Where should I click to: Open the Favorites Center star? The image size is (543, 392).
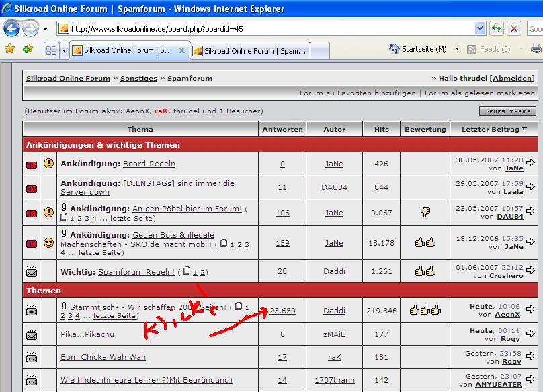pos(9,49)
